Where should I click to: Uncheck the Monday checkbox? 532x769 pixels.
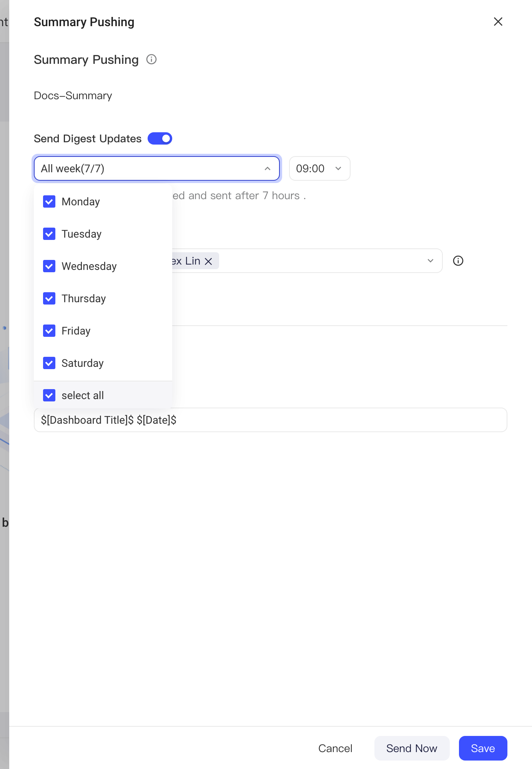49,201
